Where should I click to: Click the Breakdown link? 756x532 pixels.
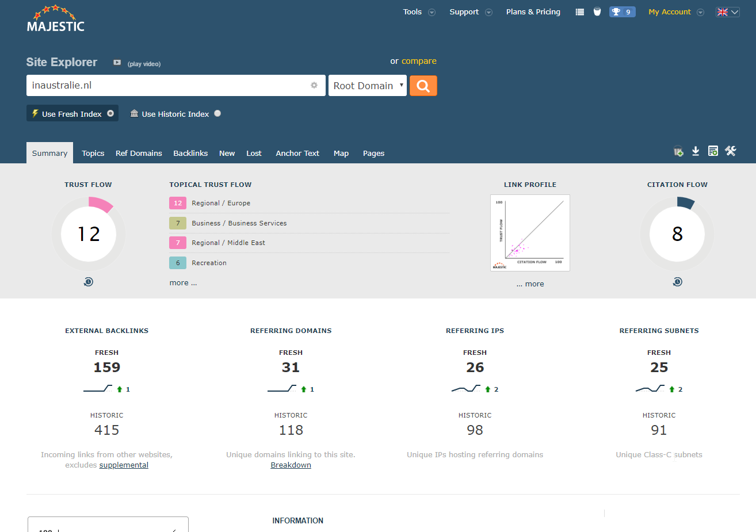tap(291, 465)
